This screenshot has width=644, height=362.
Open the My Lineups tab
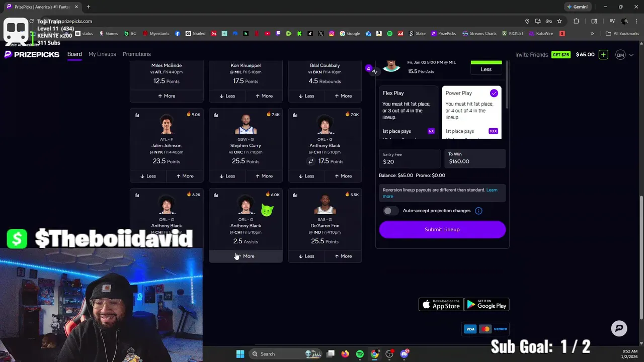(x=102, y=54)
